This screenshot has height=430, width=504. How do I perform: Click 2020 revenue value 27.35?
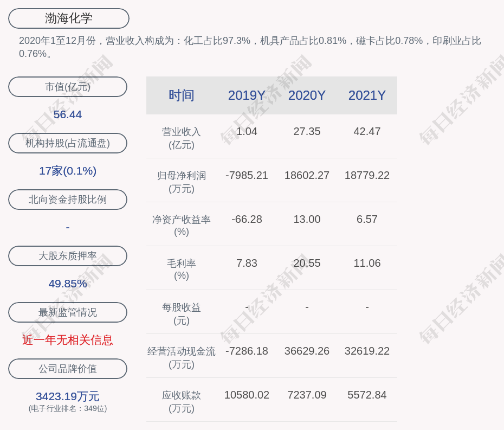point(307,132)
